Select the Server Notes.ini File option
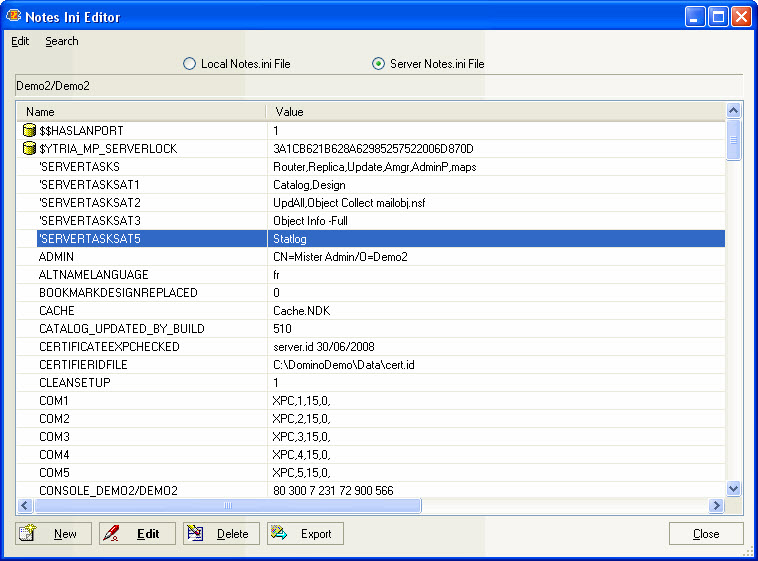The height and width of the screenshot is (561, 758). [x=378, y=64]
